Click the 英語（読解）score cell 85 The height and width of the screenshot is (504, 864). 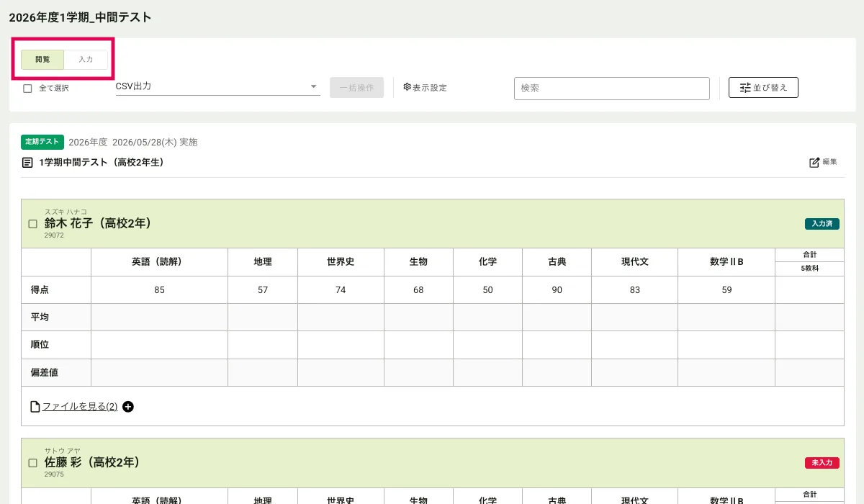pos(159,290)
